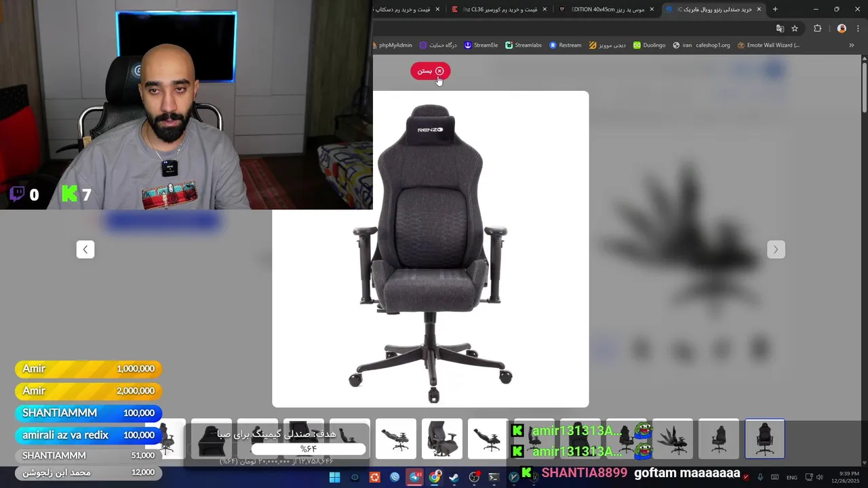Screen dimensions: 868x488
Task: Click the SHANTIAMMM 100,000 donation entry
Action: pyautogui.click(x=88, y=413)
